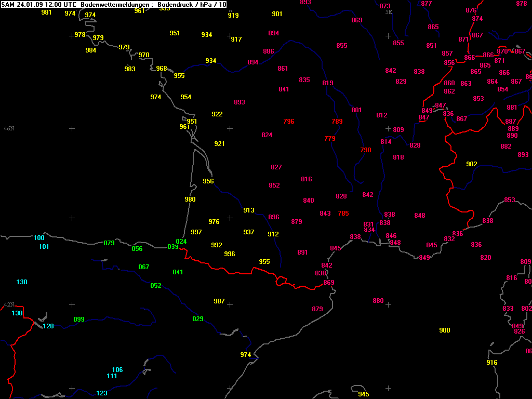Click the yellow pressure reading 916
The width and height of the screenshot is (532, 399).
[491, 363]
